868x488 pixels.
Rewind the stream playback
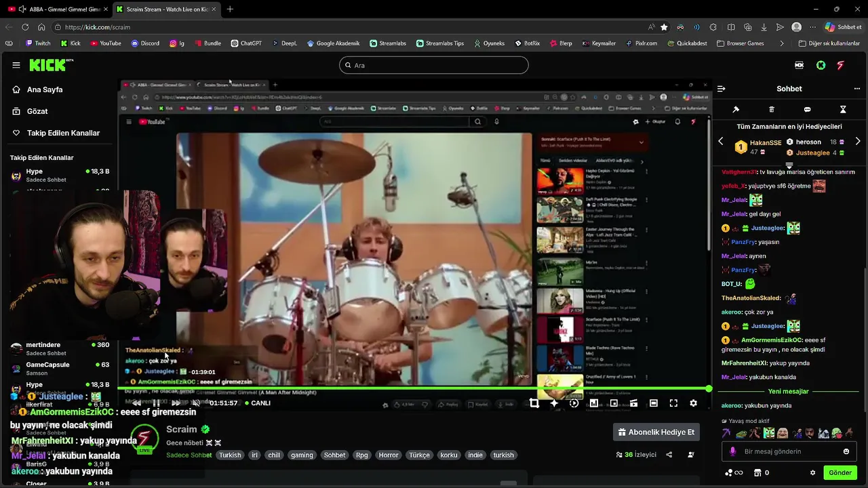(137, 403)
